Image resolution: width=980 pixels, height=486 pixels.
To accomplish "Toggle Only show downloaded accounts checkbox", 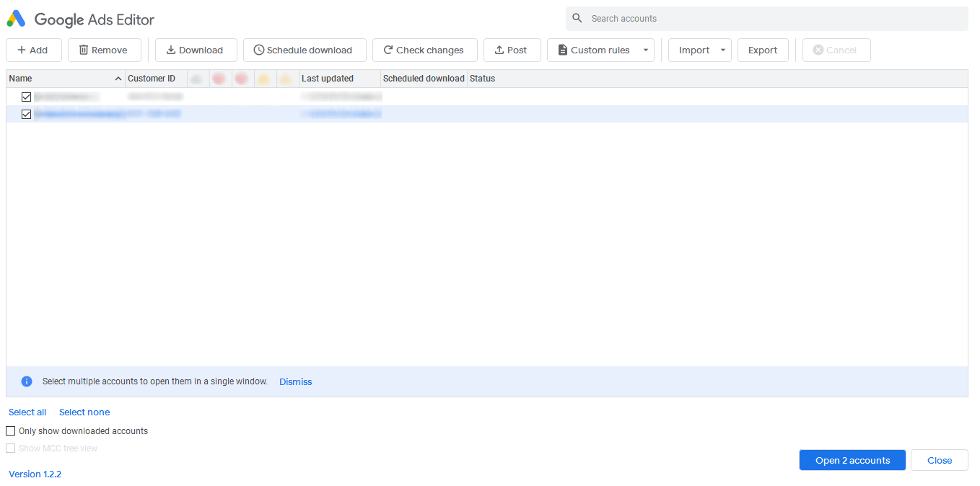I will [x=11, y=430].
